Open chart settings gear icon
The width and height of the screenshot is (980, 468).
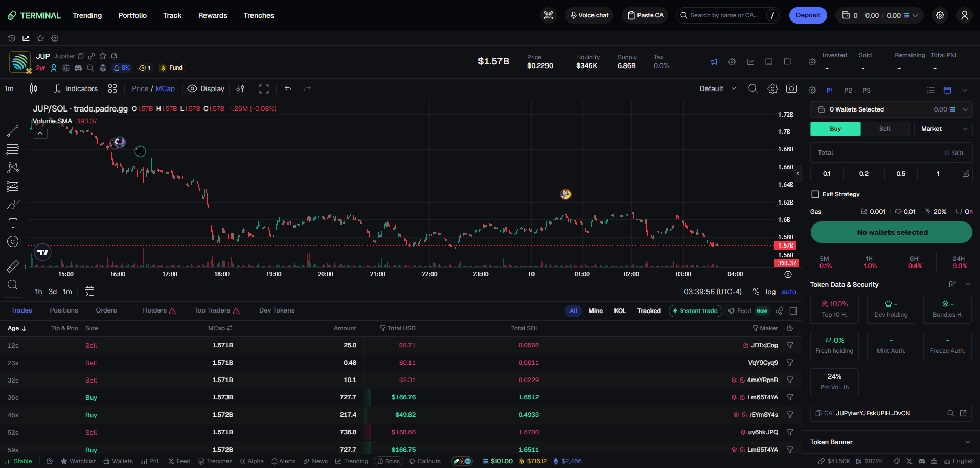click(772, 88)
